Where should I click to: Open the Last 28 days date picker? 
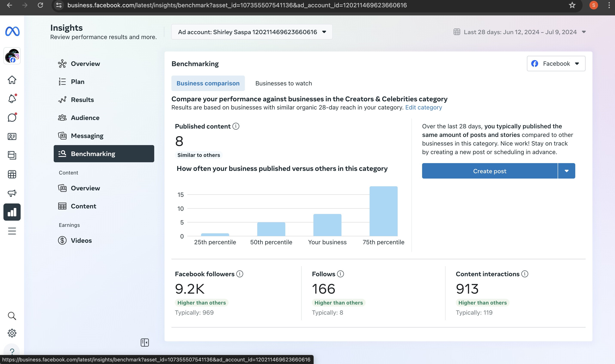[x=520, y=32]
